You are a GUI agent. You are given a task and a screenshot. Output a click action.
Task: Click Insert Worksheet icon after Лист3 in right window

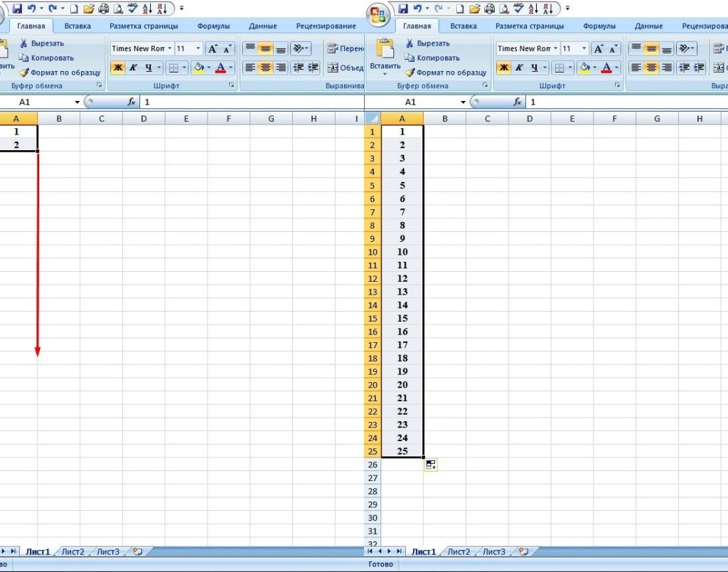(523, 551)
